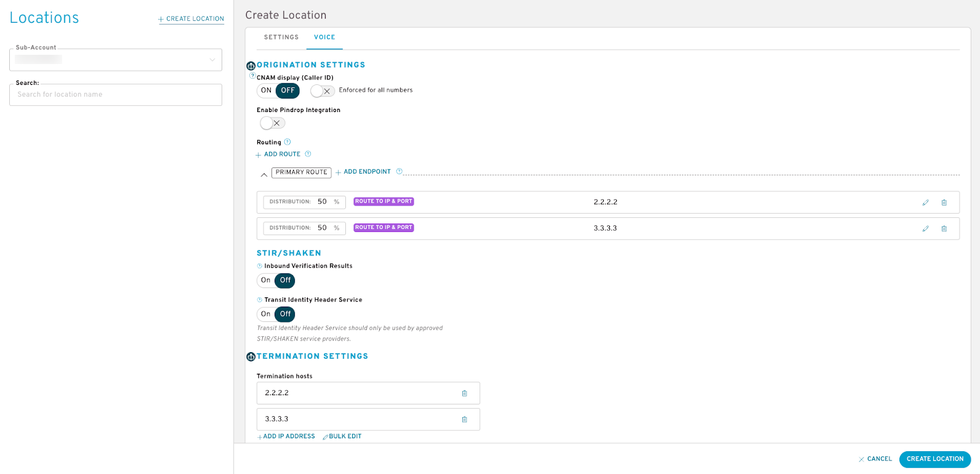Enable Pindrop Integration switch
The image size is (980, 474).
[273, 123]
